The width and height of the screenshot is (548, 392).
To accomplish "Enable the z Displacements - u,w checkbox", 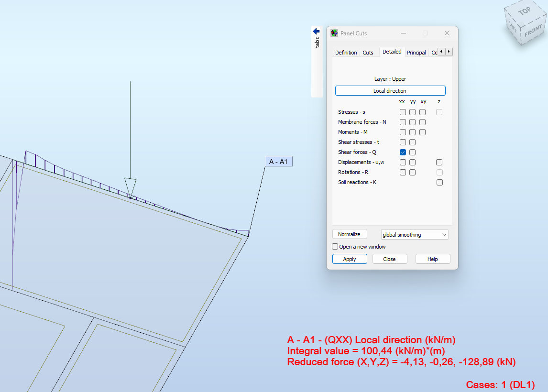I will pyautogui.click(x=439, y=162).
